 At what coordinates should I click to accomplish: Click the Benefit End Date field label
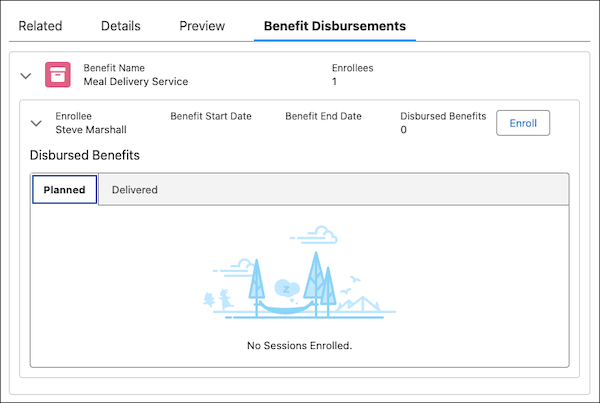(x=323, y=116)
